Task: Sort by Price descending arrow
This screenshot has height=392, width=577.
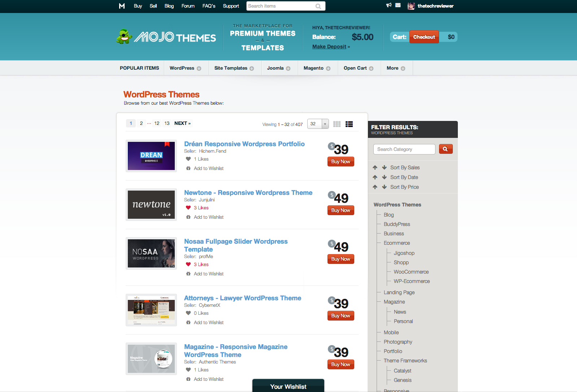Action: (x=385, y=187)
